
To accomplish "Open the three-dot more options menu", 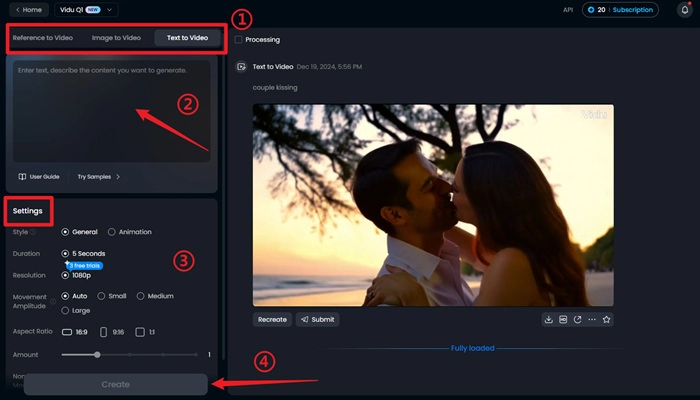I will 592,320.
